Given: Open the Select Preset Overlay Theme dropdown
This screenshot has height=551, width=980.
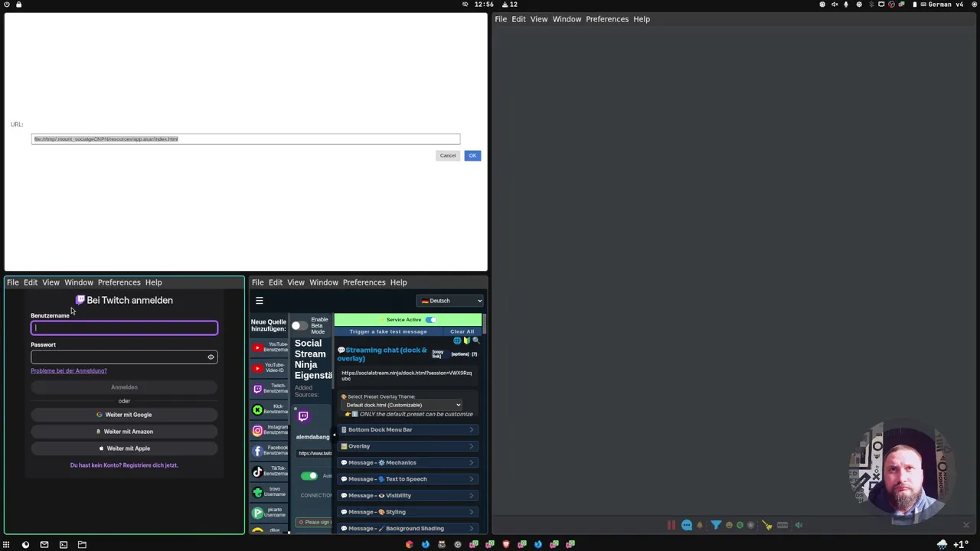Looking at the screenshot, I should tap(403, 405).
